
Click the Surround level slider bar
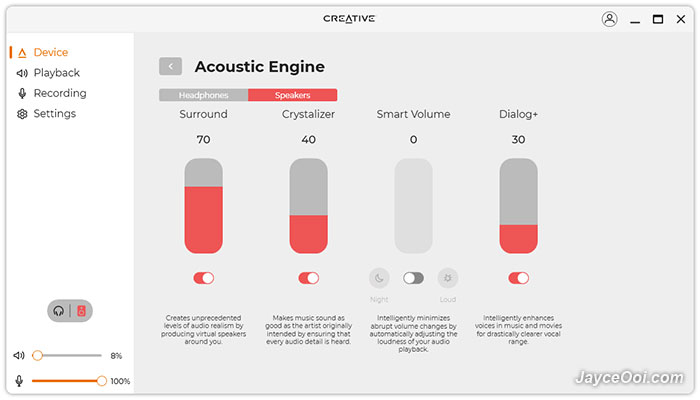click(204, 206)
